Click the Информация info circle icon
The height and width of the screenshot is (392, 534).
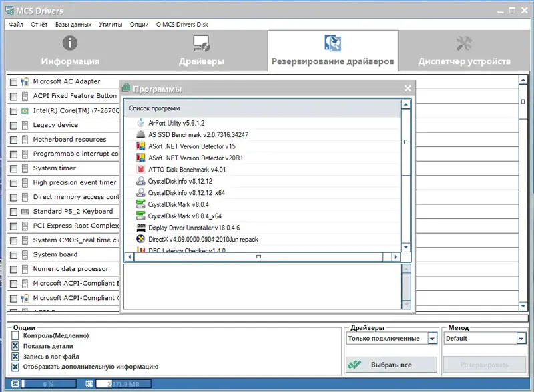tap(70, 43)
